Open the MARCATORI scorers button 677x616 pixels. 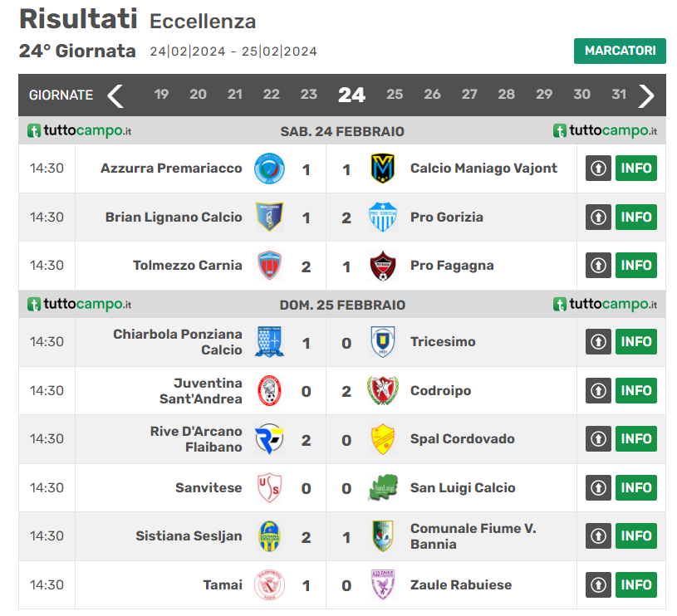(620, 51)
